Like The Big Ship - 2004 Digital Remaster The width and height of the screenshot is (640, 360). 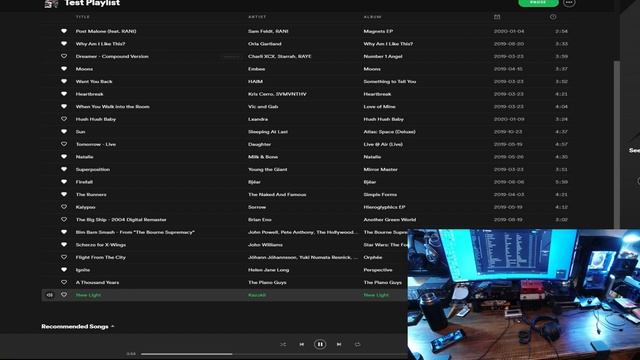64,220
